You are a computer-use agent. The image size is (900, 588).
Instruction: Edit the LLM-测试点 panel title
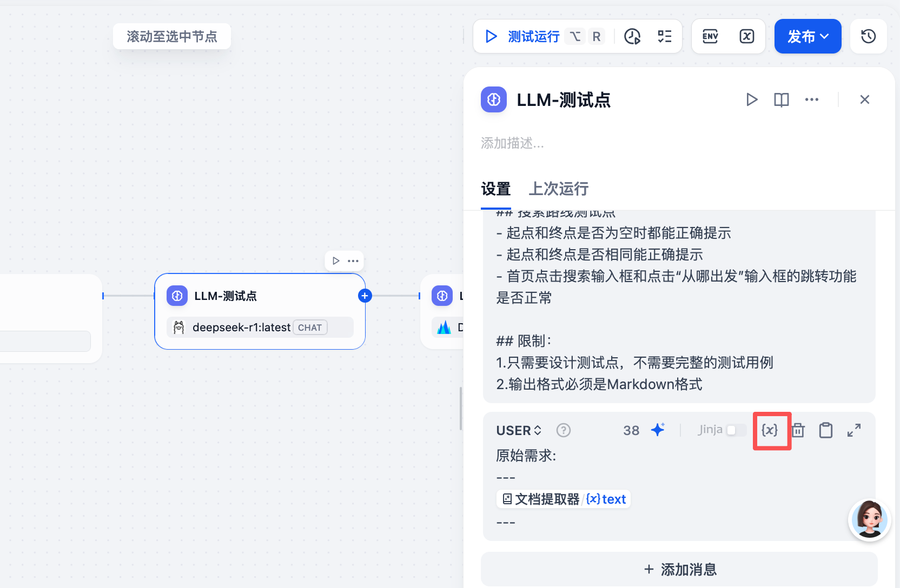coord(564,100)
